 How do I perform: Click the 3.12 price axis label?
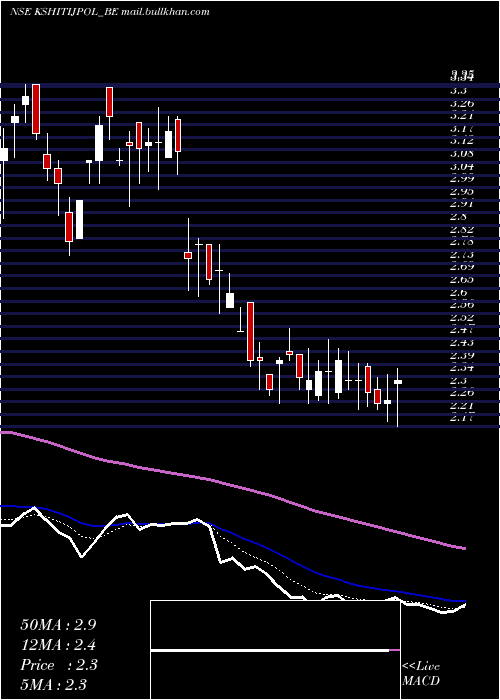click(462, 141)
